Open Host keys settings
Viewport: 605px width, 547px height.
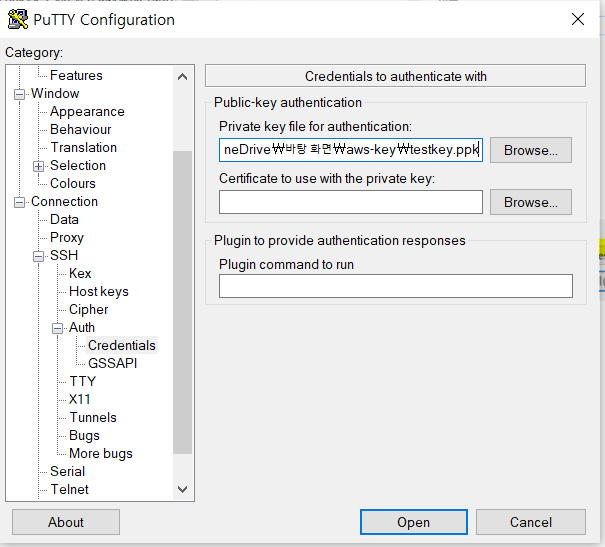[x=99, y=292]
